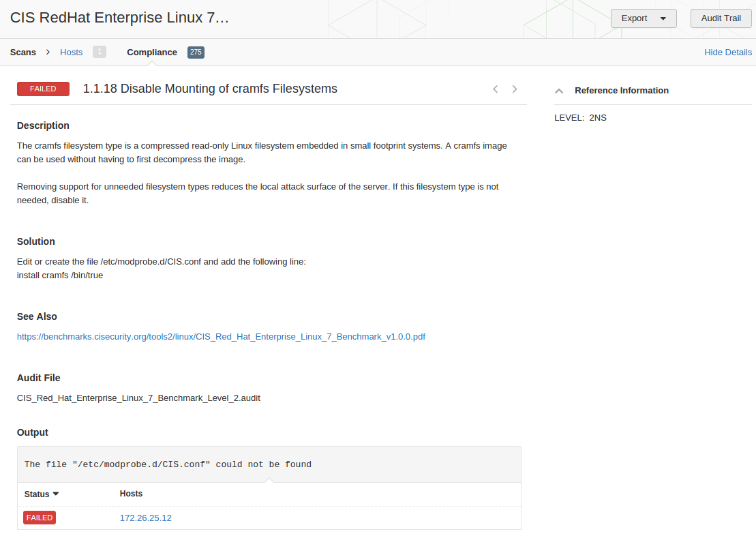Open the Audit Trail
Image resolution: width=756 pixels, height=536 pixels.
[x=721, y=18]
